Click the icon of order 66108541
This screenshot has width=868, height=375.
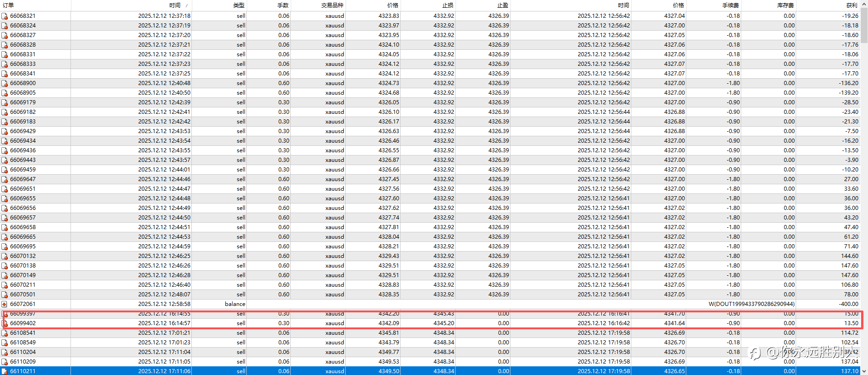(5, 333)
